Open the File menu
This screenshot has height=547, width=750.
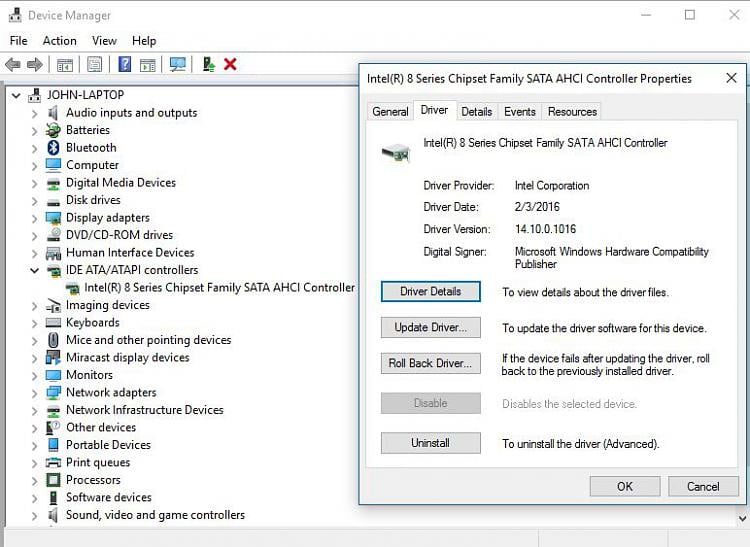point(19,41)
